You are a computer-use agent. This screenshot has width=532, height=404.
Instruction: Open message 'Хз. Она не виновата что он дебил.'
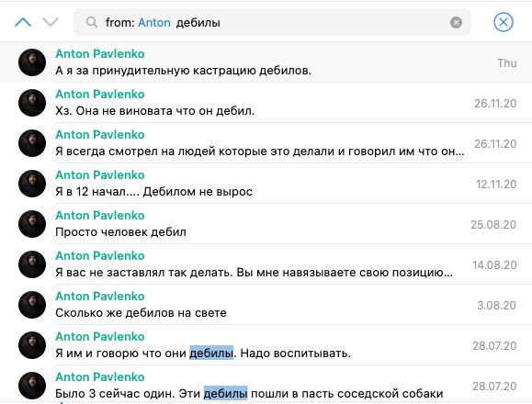click(x=266, y=103)
